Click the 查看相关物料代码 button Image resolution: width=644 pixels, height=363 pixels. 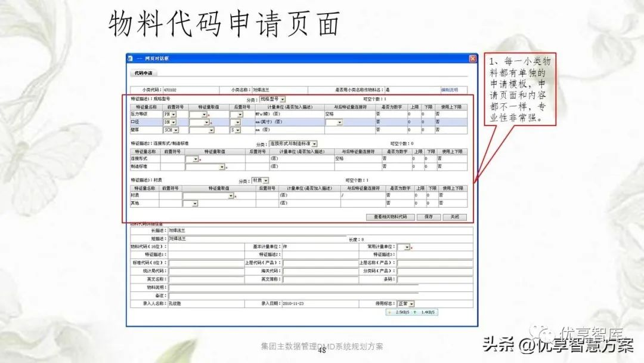pyautogui.click(x=390, y=217)
